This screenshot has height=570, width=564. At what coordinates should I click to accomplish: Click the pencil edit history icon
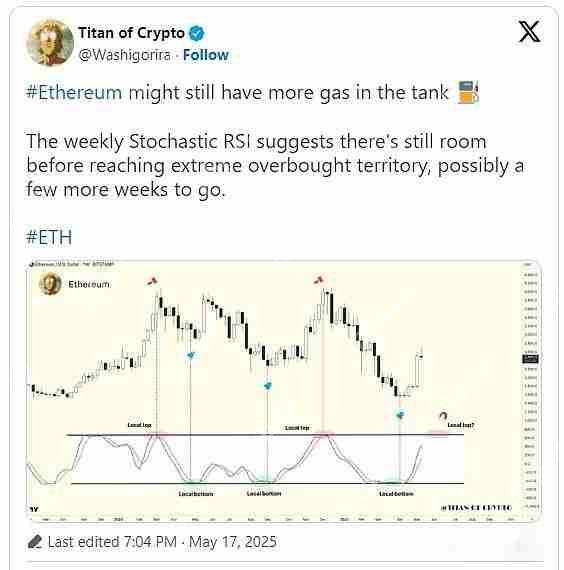[x=35, y=542]
